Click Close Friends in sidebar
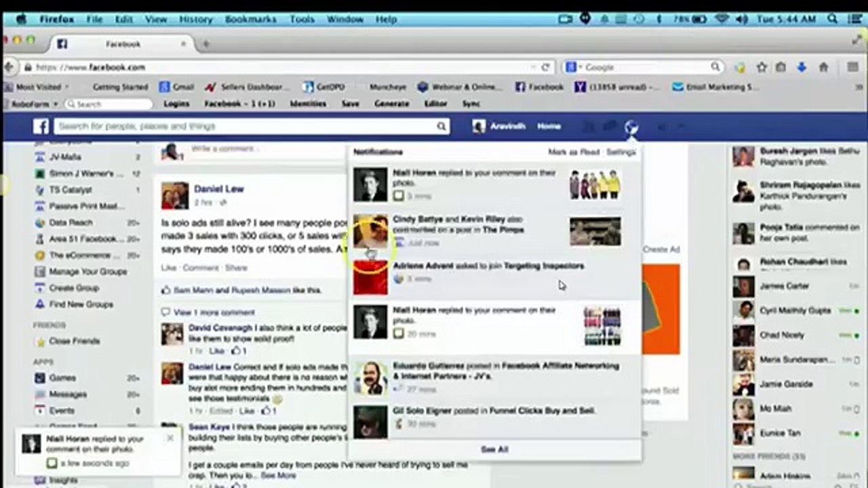 pyautogui.click(x=74, y=341)
